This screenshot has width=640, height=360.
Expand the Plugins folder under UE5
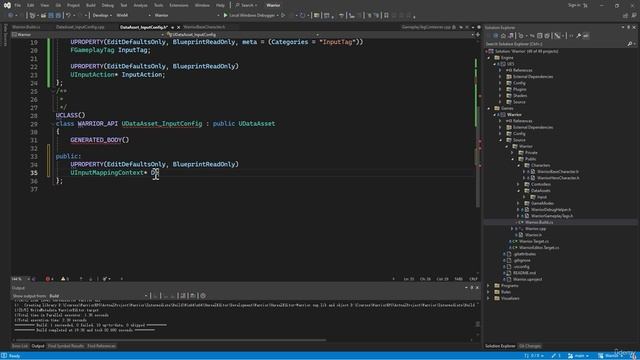[x=500, y=89]
